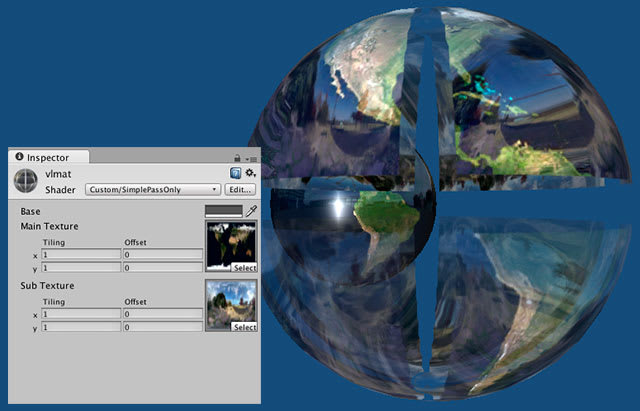Open the Custom/SimplePassOnly shader dropdown
This screenshot has height=411, width=640.
coord(152,189)
